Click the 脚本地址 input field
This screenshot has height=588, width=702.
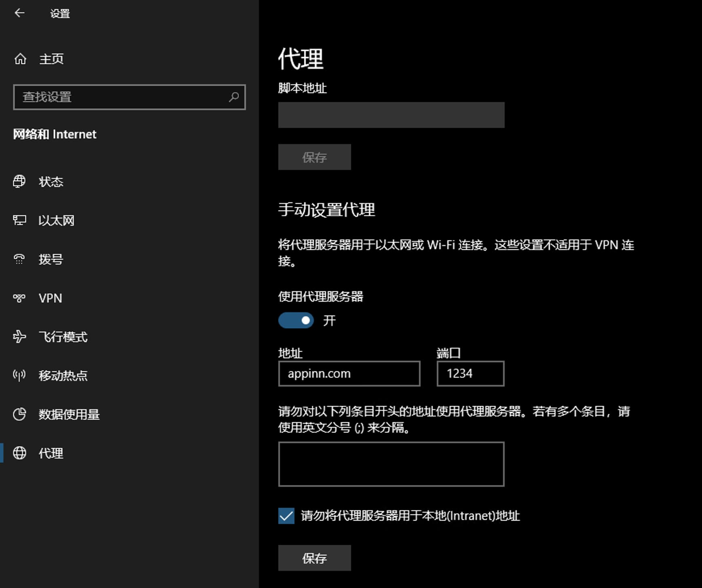391,115
